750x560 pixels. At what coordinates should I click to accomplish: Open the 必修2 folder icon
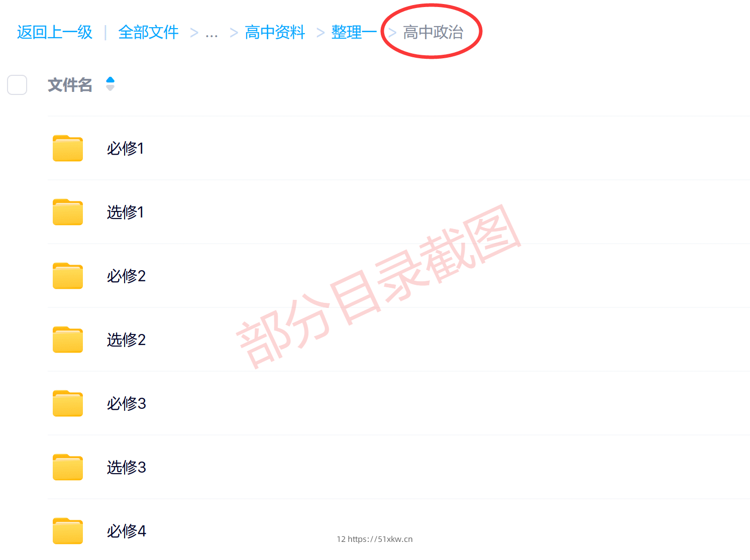68,276
